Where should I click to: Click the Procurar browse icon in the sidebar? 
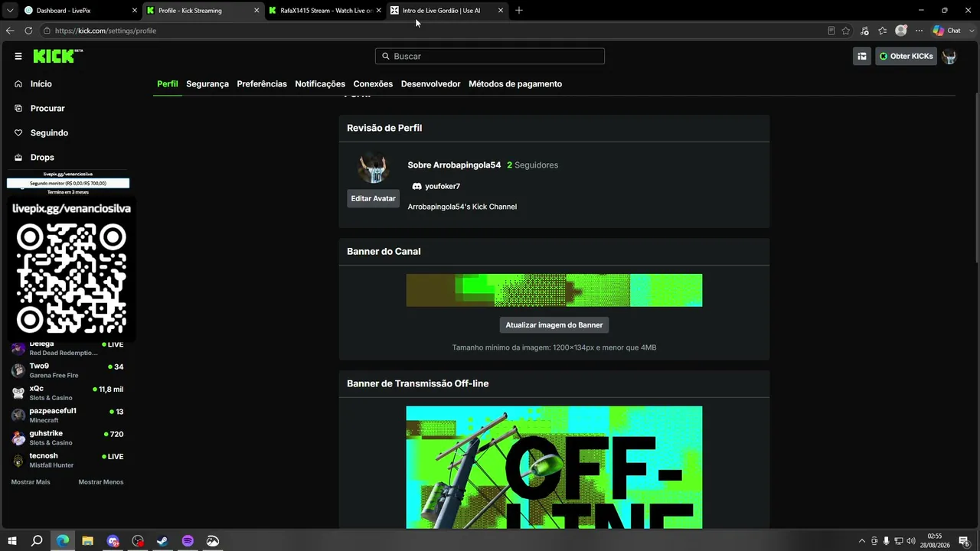point(18,109)
